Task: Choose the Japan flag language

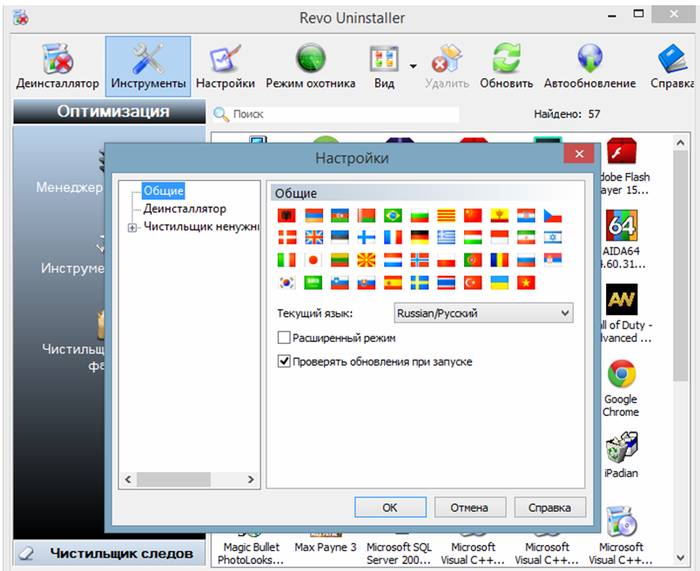Action: click(x=313, y=260)
